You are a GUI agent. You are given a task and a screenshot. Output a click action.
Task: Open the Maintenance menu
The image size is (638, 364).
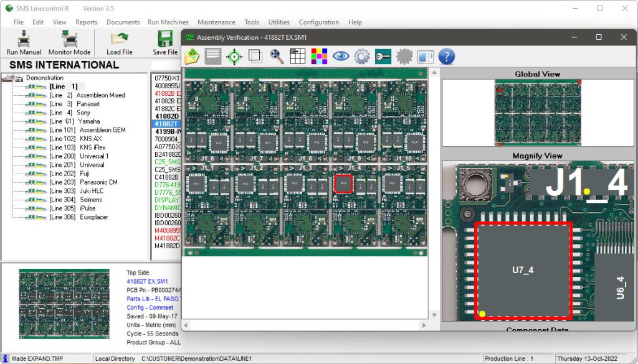click(x=216, y=22)
